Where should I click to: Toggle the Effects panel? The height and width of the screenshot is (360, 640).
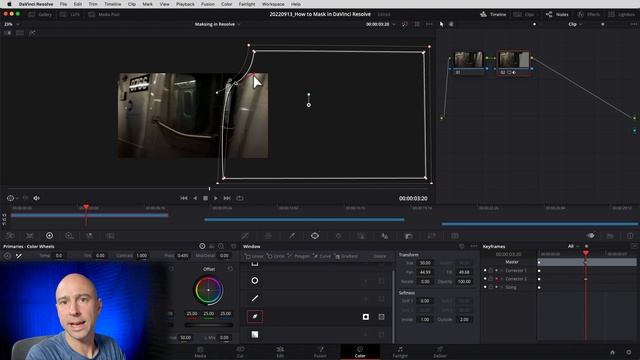589,14
